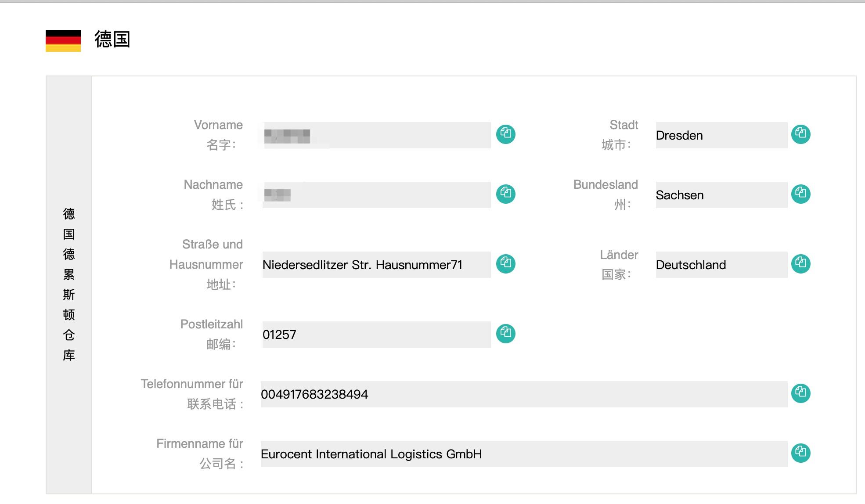This screenshot has width=865, height=504.
Task: Click the Stadt field showing Dresden
Action: tap(721, 135)
